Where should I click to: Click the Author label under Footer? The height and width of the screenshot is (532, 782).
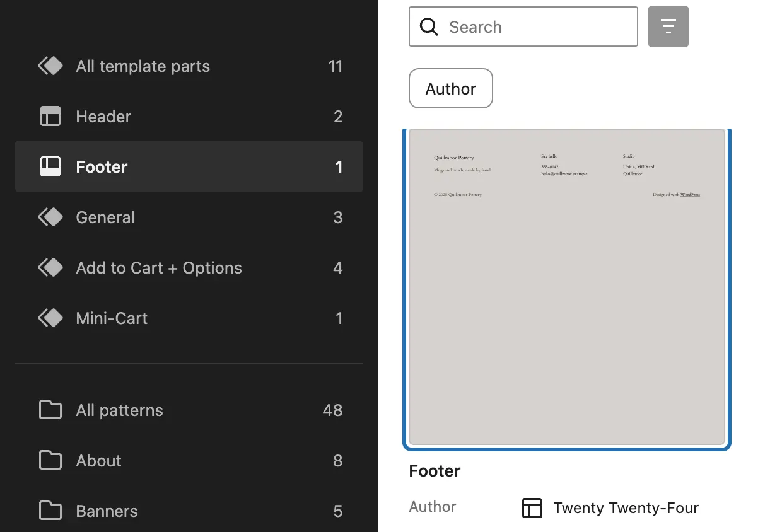pos(433,507)
